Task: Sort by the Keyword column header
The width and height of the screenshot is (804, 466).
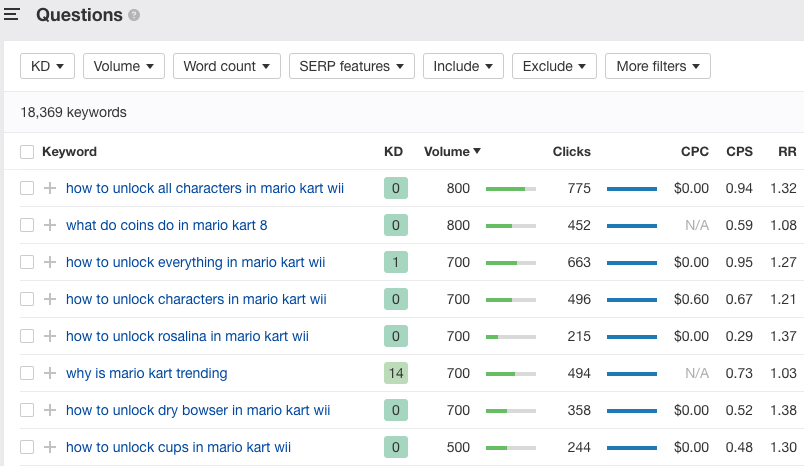Action: tap(69, 152)
